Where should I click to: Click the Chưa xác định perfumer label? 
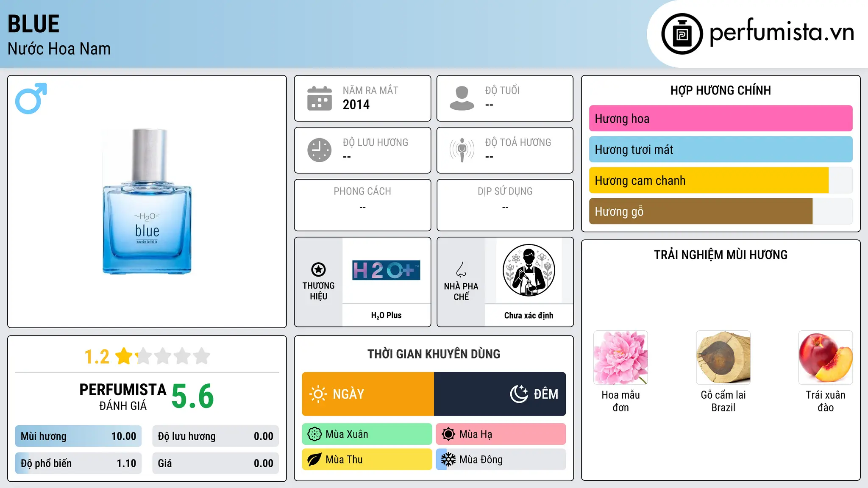pos(529,315)
